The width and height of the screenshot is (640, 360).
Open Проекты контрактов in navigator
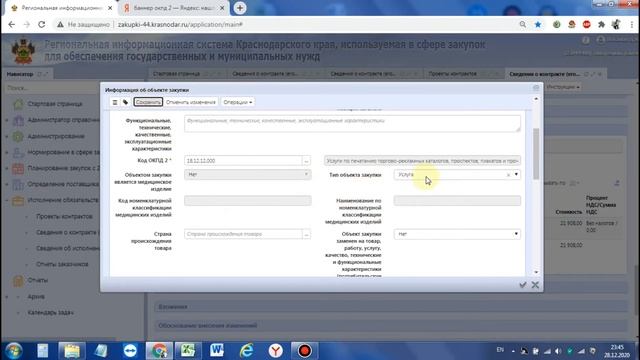[64, 216]
